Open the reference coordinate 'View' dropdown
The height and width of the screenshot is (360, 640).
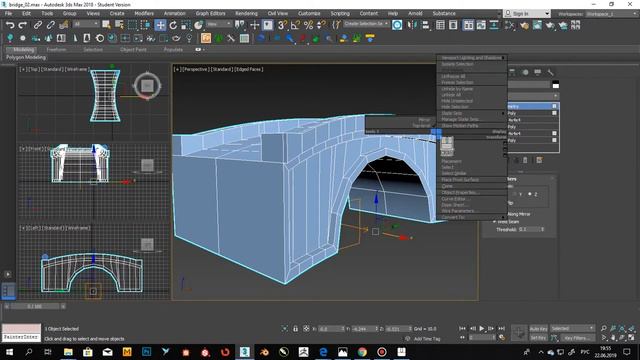[219, 24]
